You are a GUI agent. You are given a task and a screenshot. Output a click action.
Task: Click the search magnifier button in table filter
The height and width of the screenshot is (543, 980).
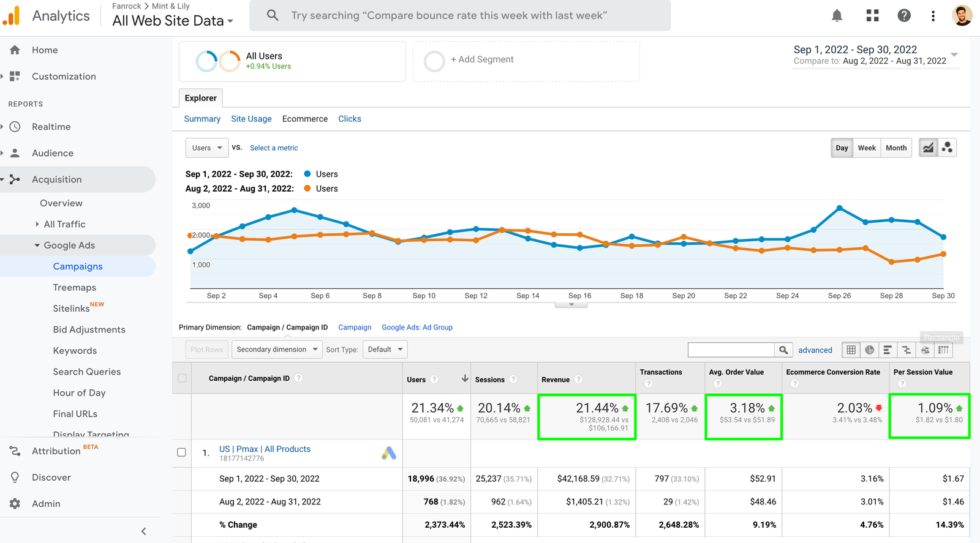[x=783, y=350]
